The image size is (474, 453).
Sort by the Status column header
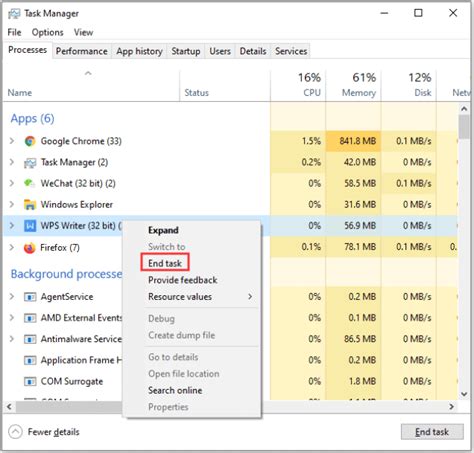click(x=225, y=86)
